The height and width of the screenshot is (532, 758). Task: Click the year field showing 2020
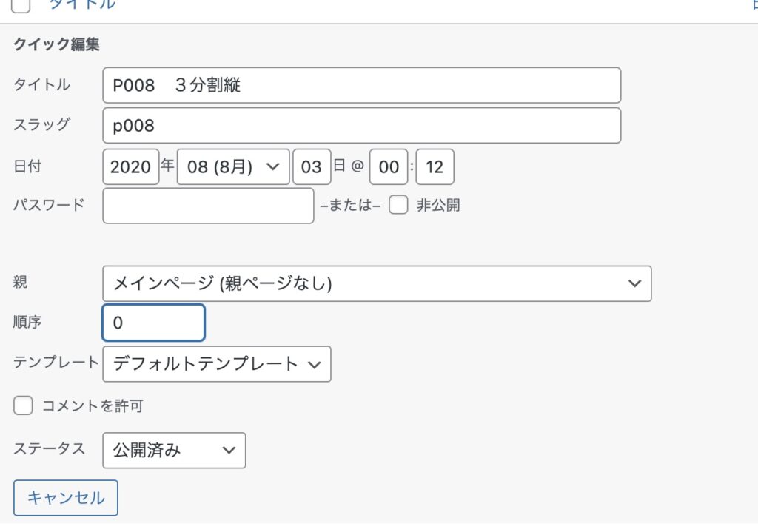tap(130, 167)
